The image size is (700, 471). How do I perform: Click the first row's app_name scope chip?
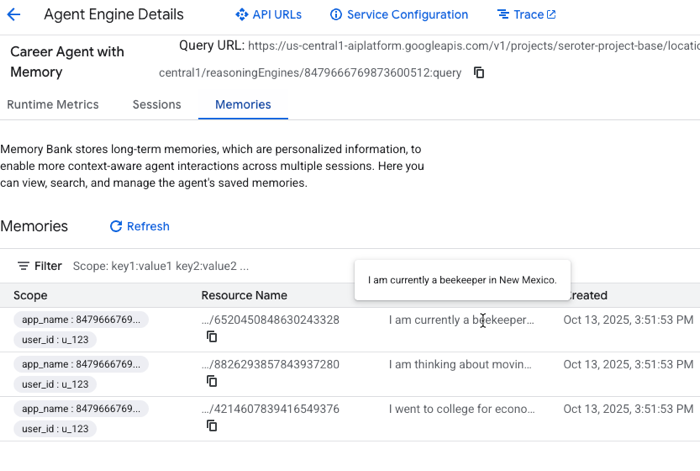coord(81,320)
